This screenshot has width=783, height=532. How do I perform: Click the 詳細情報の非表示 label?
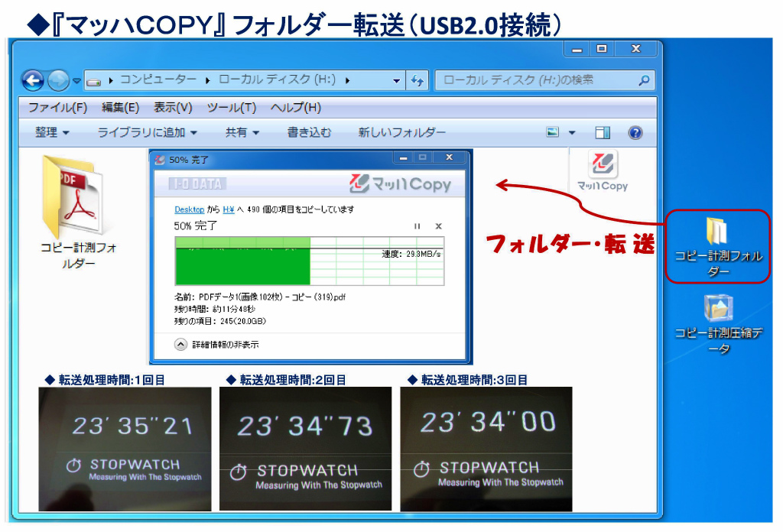pyautogui.click(x=226, y=345)
